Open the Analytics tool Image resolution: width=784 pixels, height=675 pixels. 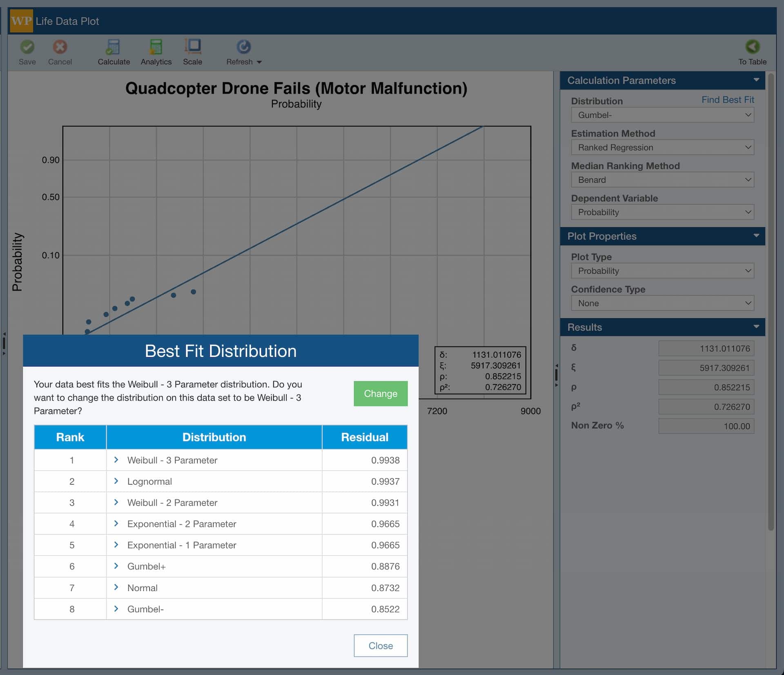156,51
